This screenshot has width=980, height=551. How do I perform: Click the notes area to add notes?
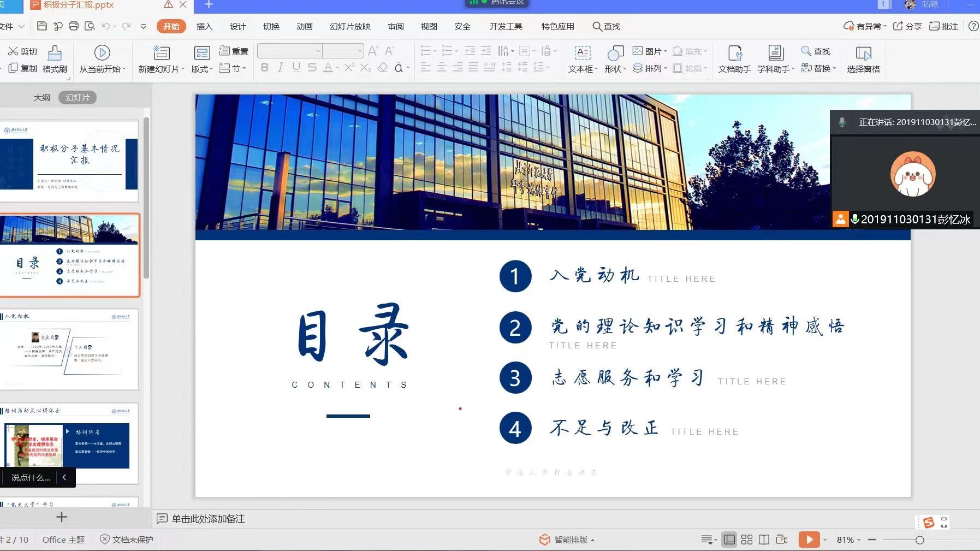click(208, 519)
